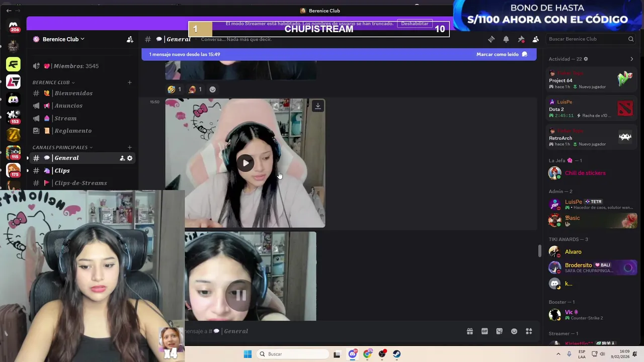The height and width of the screenshot is (362, 644).
Task: Open Activity settings gear icon
Action: point(586,59)
